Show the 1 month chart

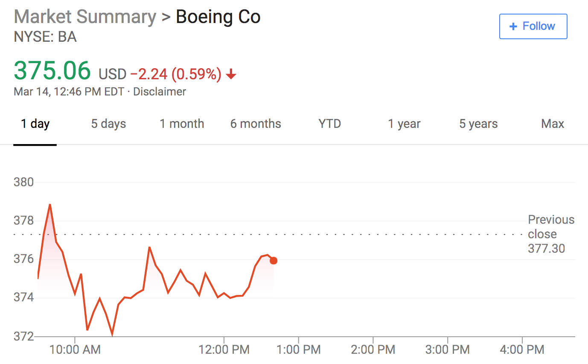(x=182, y=124)
